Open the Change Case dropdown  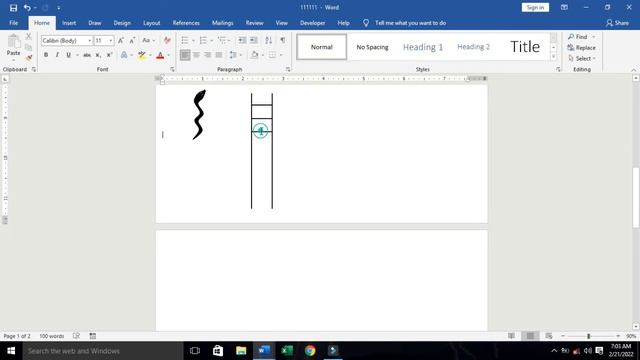[148, 40]
